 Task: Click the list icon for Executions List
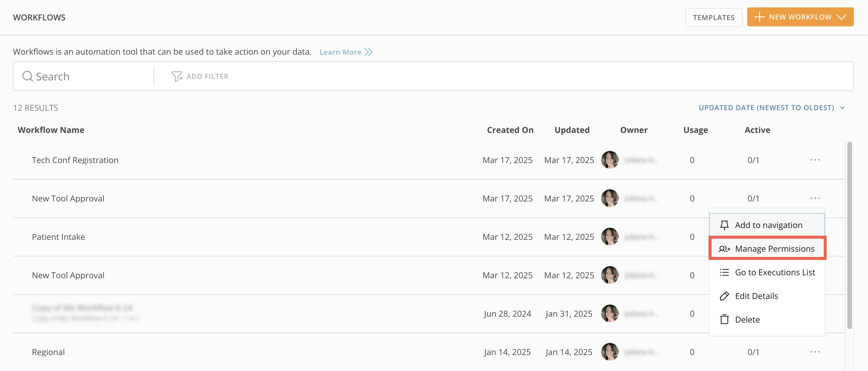[x=724, y=272]
